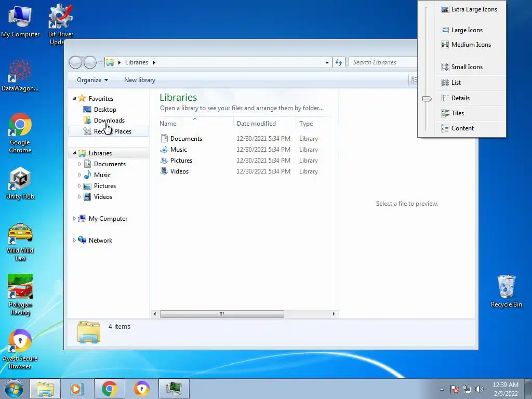Open recent pages dropdown next to Forward

[100, 63]
